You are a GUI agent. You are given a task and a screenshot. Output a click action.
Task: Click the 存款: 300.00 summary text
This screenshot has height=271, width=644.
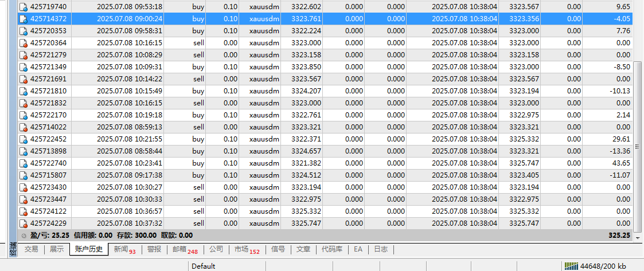pos(136,235)
